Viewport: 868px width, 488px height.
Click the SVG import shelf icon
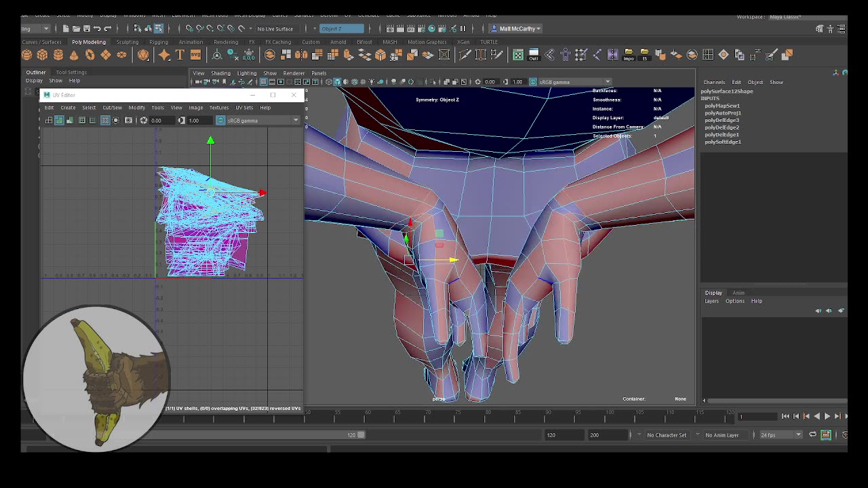pyautogui.click(x=195, y=55)
